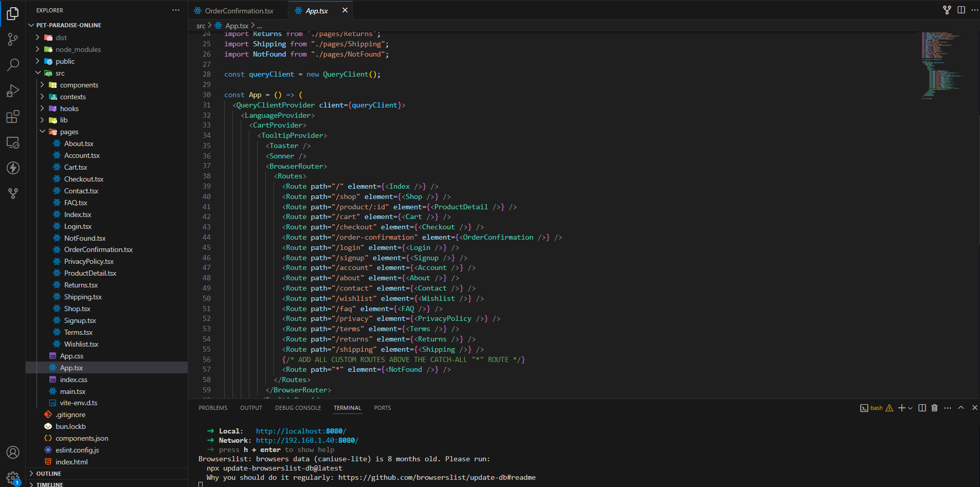Split the editor to the right
The height and width of the screenshot is (487, 980).
pos(961,10)
